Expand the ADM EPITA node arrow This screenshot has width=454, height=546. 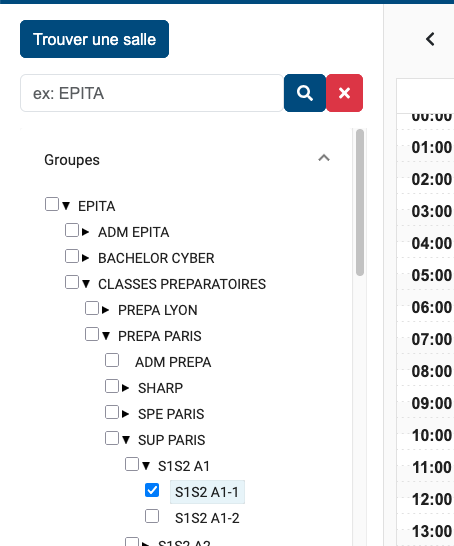pyautogui.click(x=85, y=232)
